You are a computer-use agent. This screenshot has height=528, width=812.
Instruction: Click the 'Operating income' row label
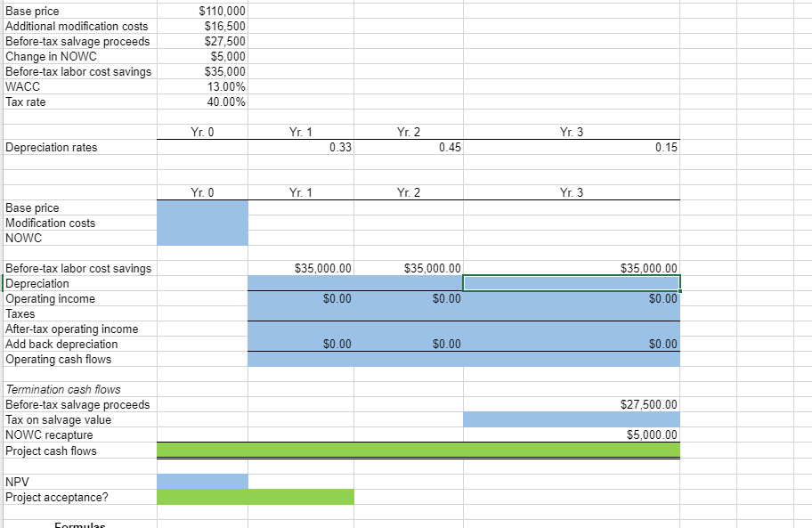50,298
